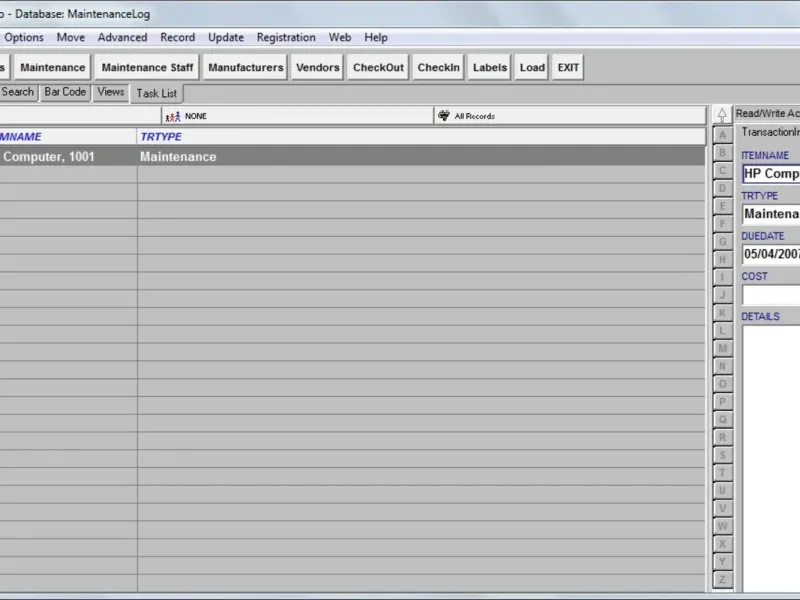800x600 pixels.
Task: Jump to records starting with B
Action: 722,153
